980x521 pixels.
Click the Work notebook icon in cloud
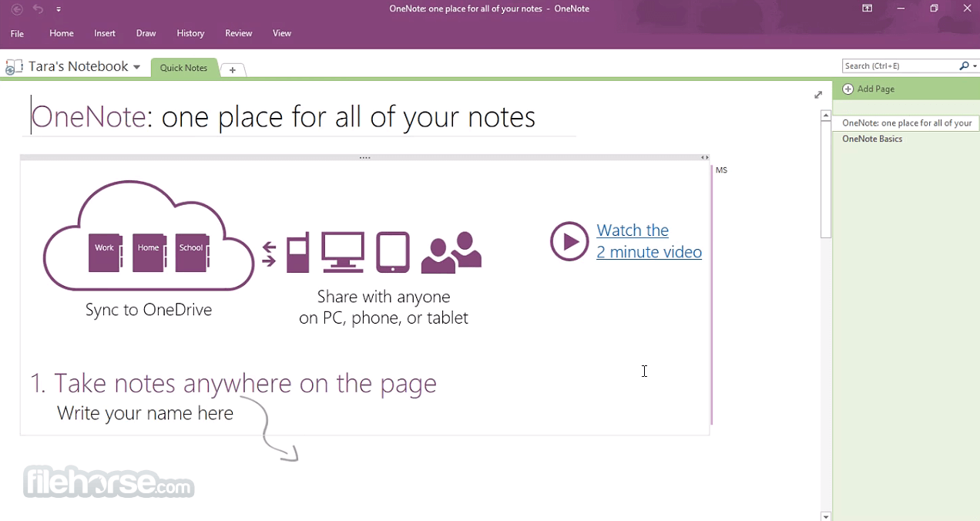[x=106, y=253]
